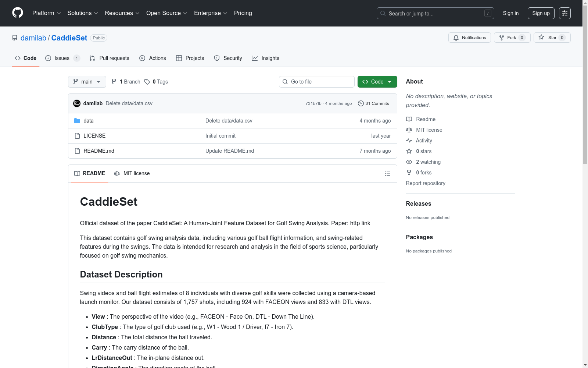Open the CaddieSet repository name link
The height and width of the screenshot is (368, 588).
click(x=69, y=38)
